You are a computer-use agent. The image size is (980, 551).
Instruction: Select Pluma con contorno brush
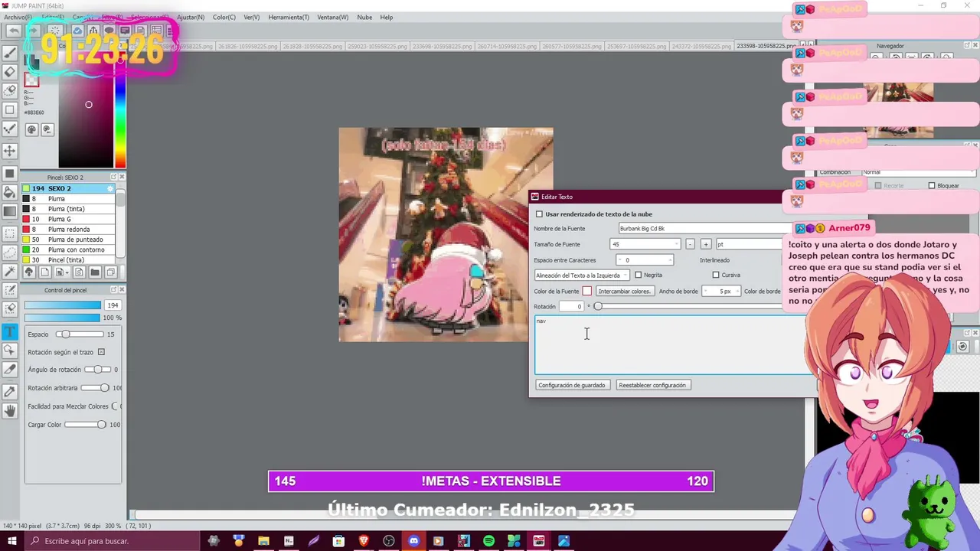(69, 249)
